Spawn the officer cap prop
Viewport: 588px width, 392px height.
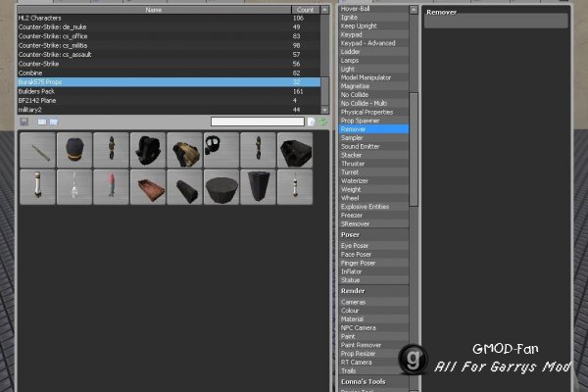[74, 150]
